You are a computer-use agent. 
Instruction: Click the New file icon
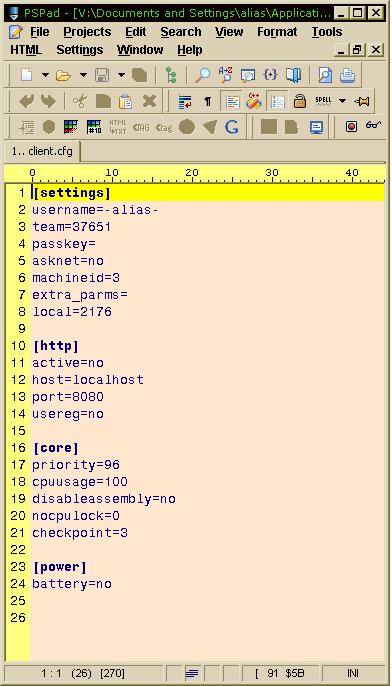26,75
